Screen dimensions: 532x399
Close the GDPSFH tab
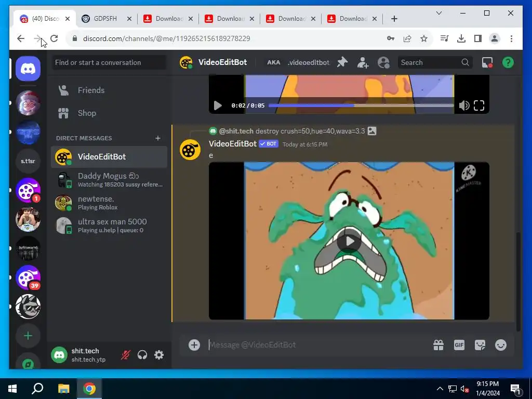point(129,19)
